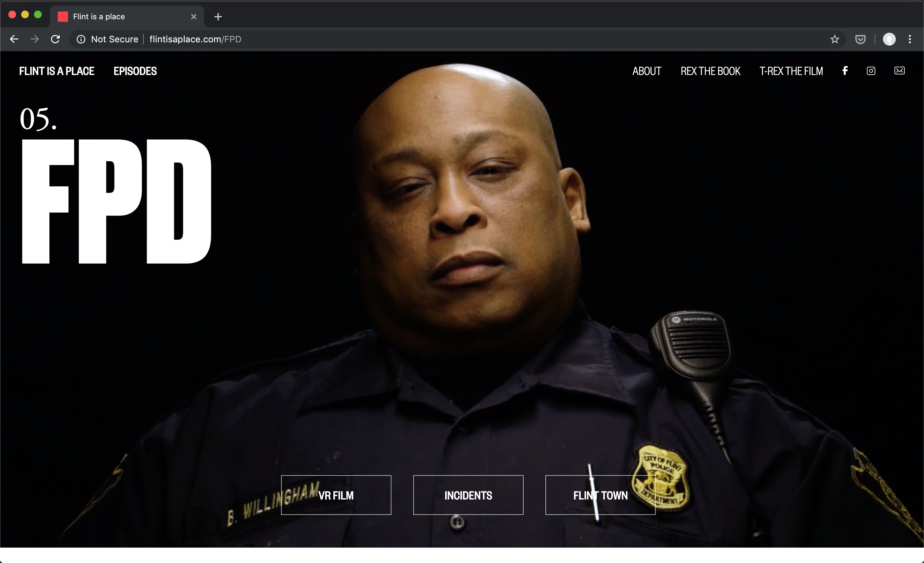924x563 pixels.
Task: Open REX THE BOOK link
Action: [710, 71]
